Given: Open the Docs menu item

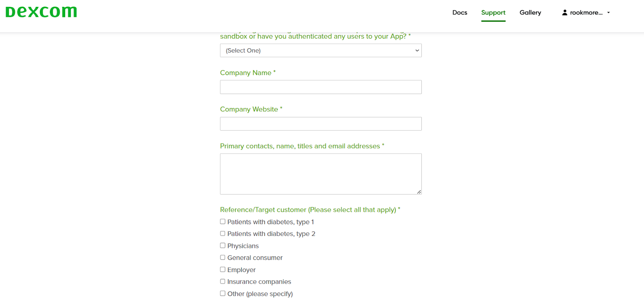Looking at the screenshot, I should [x=460, y=12].
